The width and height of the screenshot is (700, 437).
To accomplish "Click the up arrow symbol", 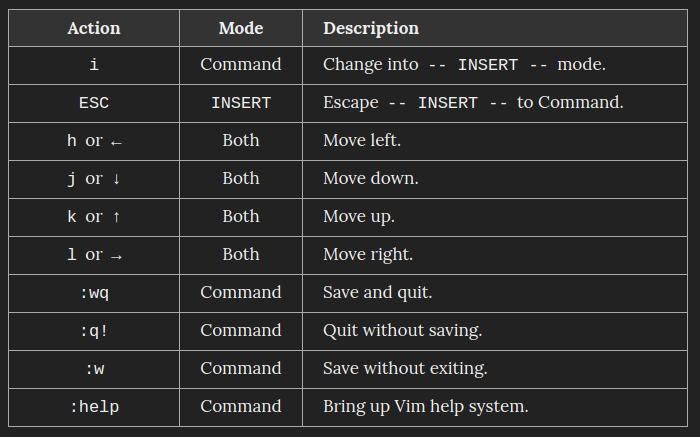I will pyautogui.click(x=117, y=217).
